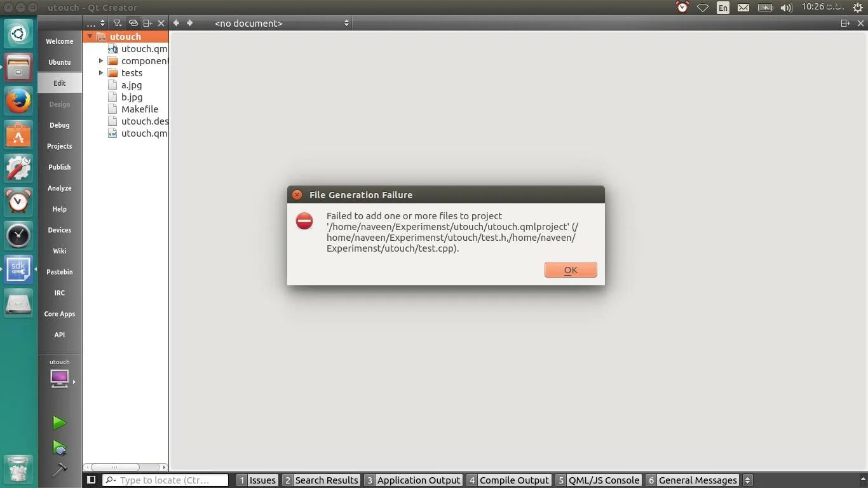Click the filter tree funnel icon

click(117, 23)
